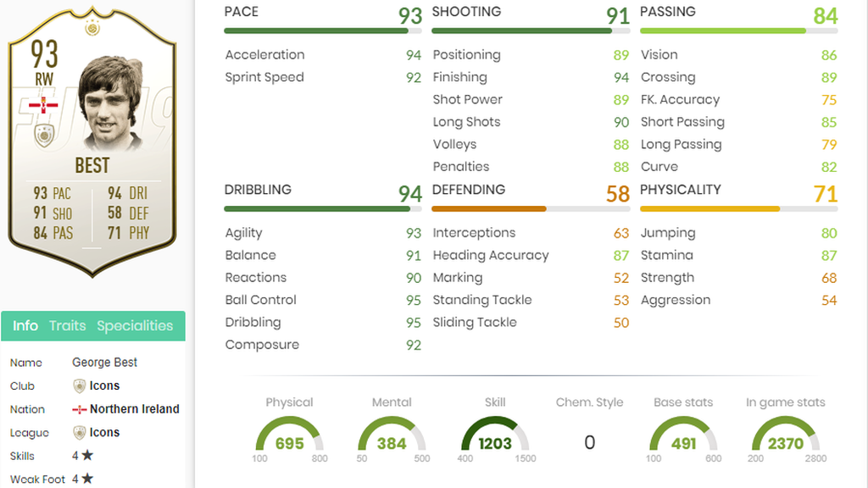This screenshot has height=488, width=868.
Task: Select the Info tab
Action: coord(25,325)
